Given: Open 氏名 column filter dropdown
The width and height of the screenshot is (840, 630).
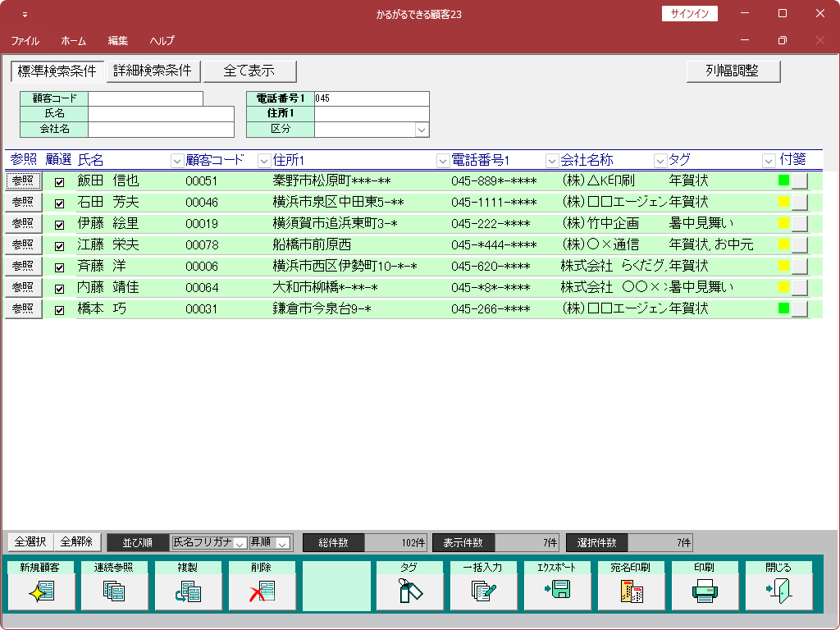Looking at the screenshot, I should click(x=177, y=160).
